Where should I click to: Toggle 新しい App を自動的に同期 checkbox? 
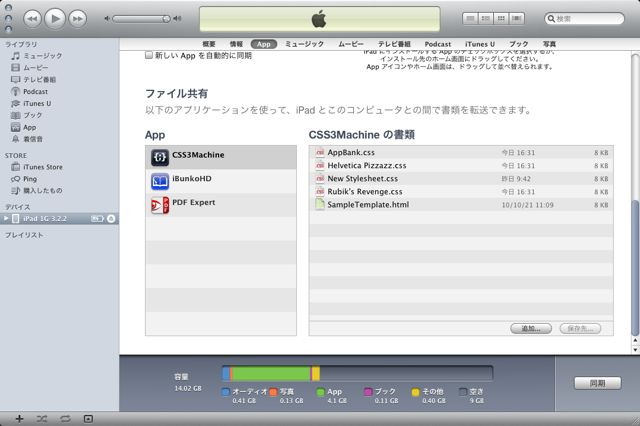[x=149, y=55]
